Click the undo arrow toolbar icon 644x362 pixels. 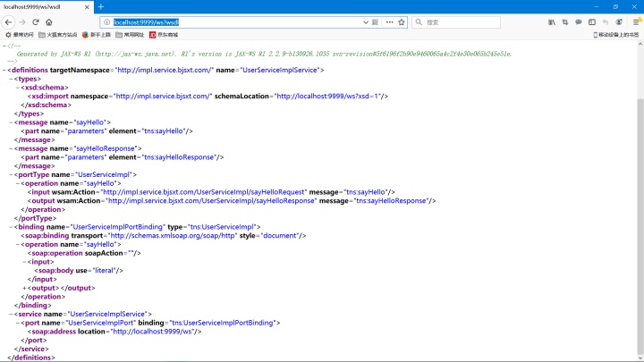tap(606, 22)
